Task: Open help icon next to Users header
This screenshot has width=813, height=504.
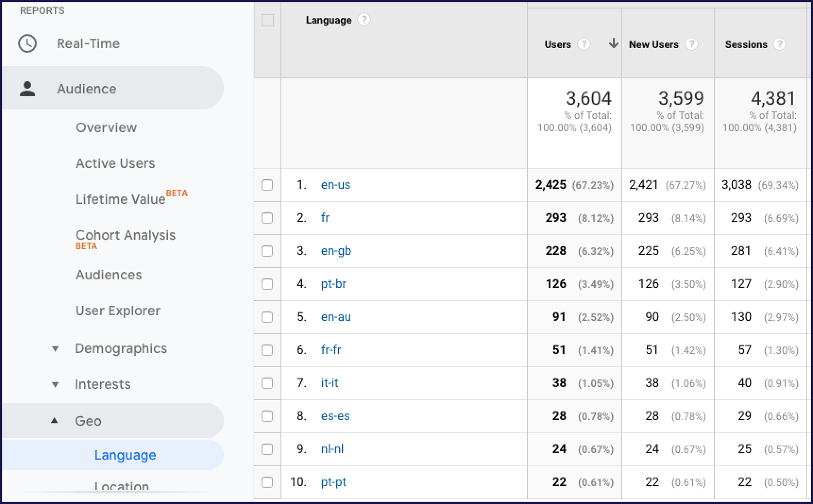Action: coord(584,44)
